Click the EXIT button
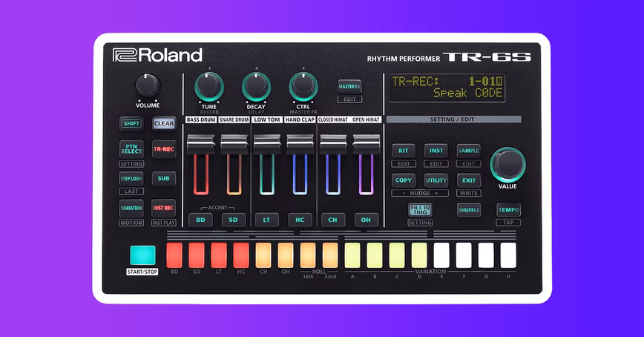 pyautogui.click(x=469, y=180)
